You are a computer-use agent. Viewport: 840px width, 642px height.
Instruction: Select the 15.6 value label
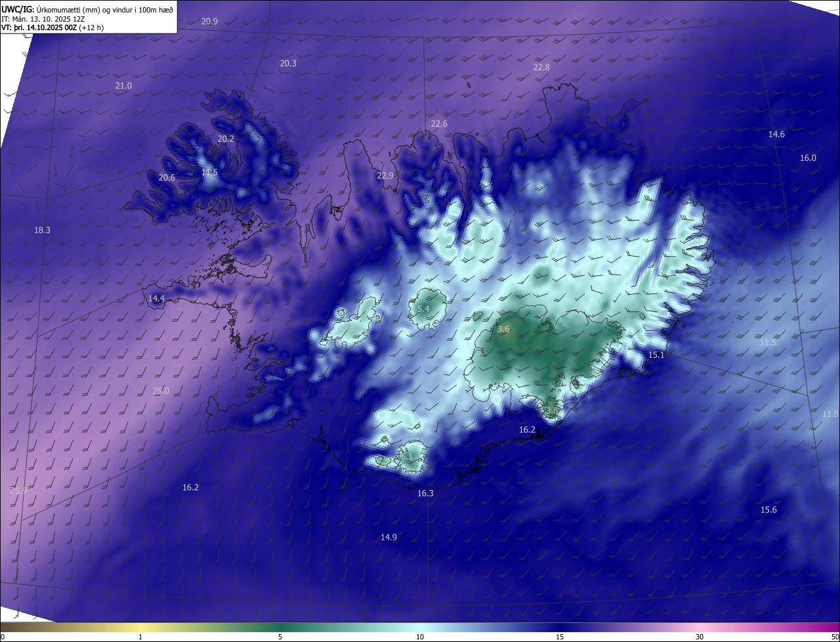click(x=768, y=510)
